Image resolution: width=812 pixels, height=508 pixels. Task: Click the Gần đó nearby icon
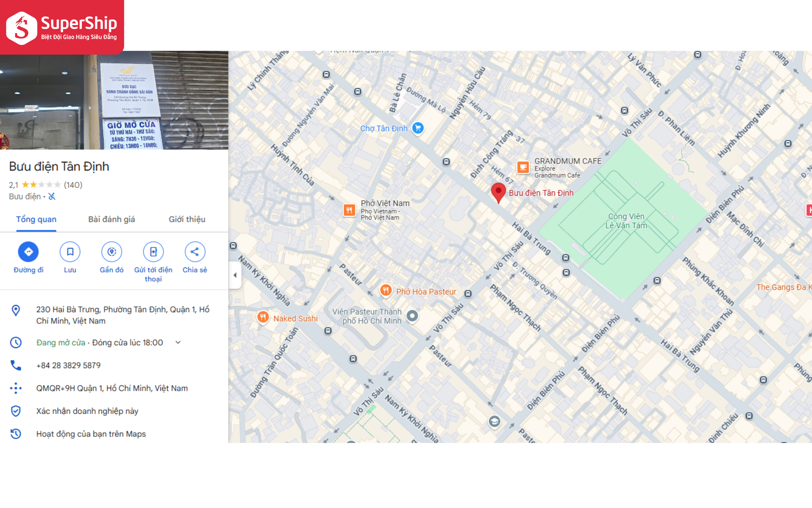111,252
